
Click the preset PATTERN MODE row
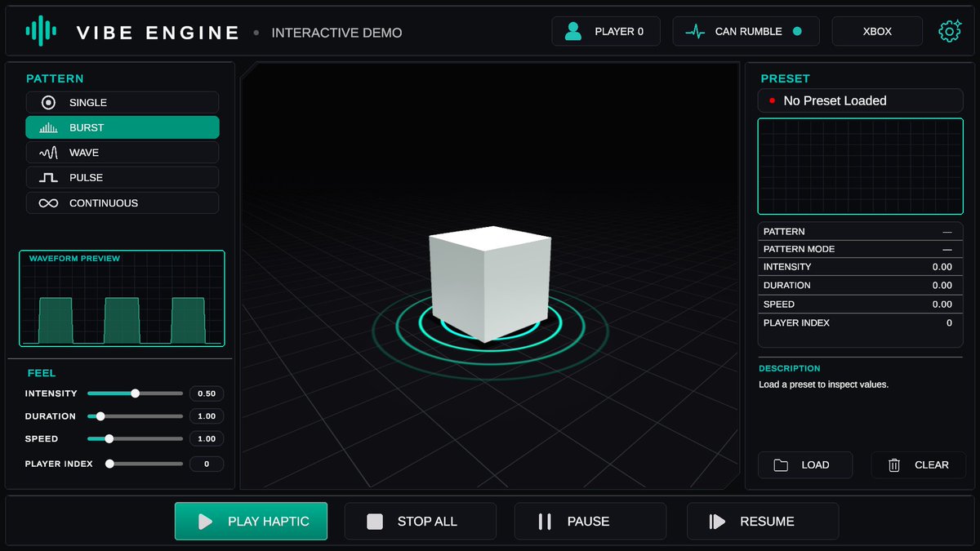860,249
